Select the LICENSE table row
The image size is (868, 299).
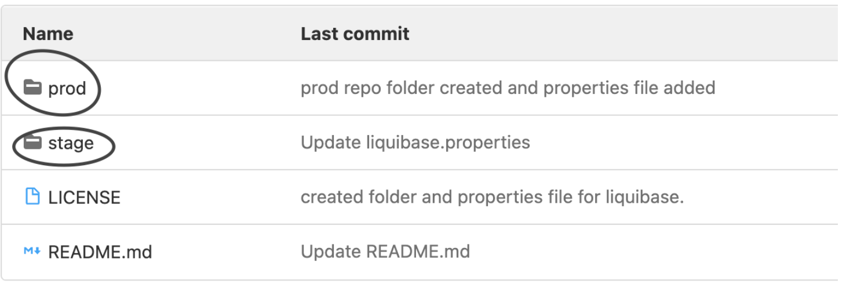pyautogui.click(x=420, y=197)
